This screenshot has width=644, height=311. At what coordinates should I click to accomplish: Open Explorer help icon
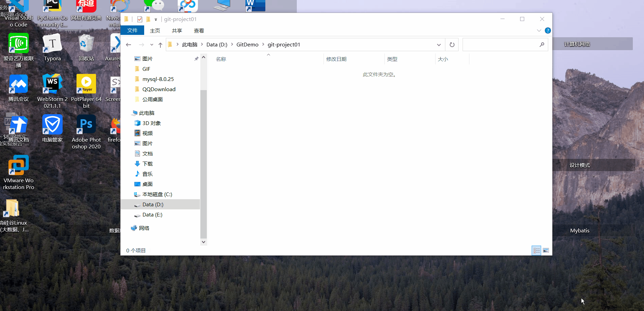pos(548,30)
